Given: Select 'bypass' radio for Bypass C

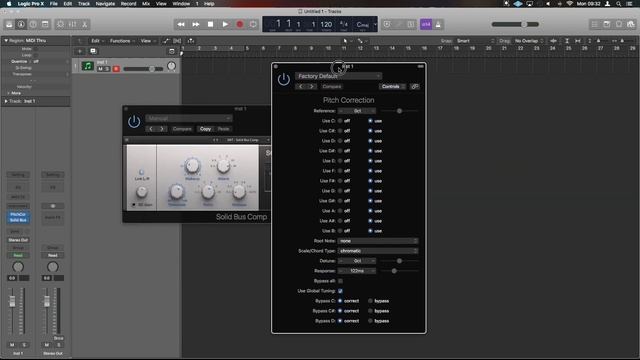Looking at the screenshot, I should pyautogui.click(x=370, y=301).
